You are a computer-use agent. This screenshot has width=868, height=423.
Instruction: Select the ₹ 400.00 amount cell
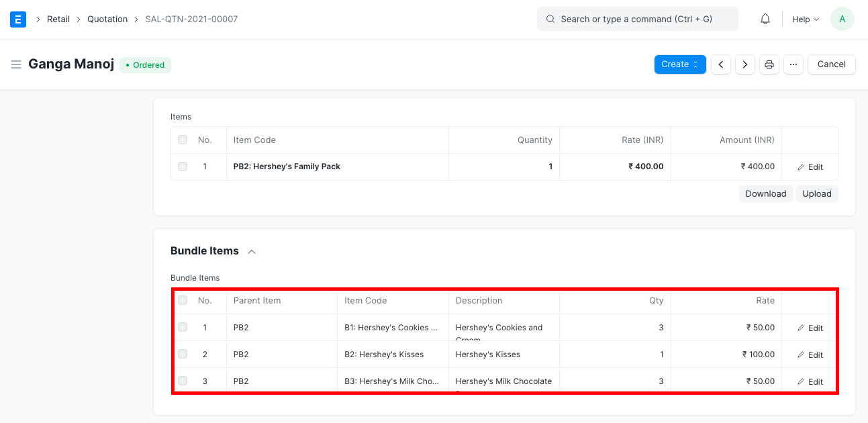tap(726, 167)
